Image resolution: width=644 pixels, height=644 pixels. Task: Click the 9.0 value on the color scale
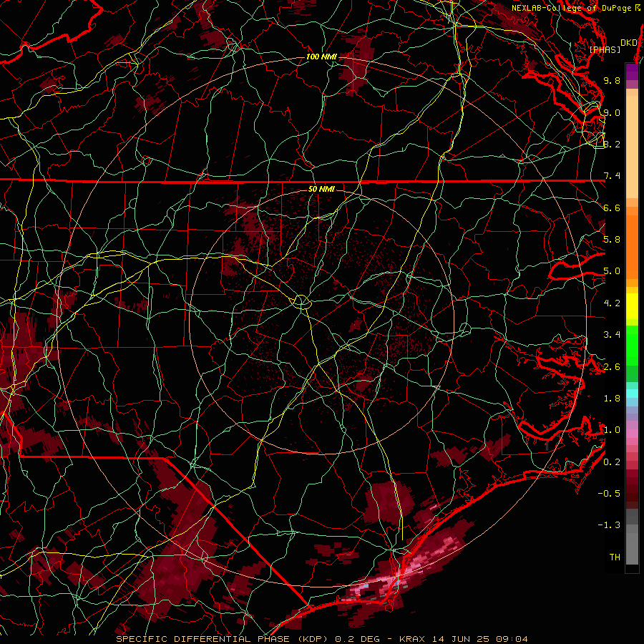612,112
